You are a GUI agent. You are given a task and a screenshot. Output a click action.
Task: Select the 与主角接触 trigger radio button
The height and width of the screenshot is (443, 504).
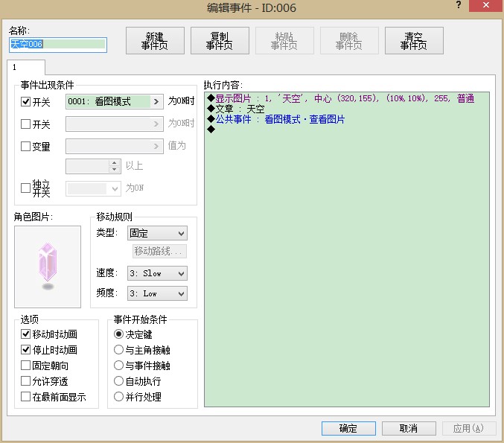118,349
